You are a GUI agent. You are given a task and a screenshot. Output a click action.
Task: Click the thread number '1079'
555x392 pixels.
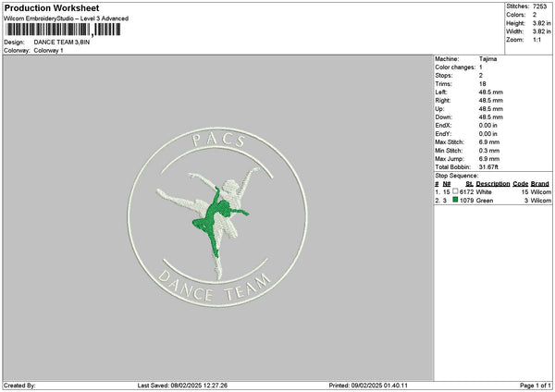coord(466,201)
